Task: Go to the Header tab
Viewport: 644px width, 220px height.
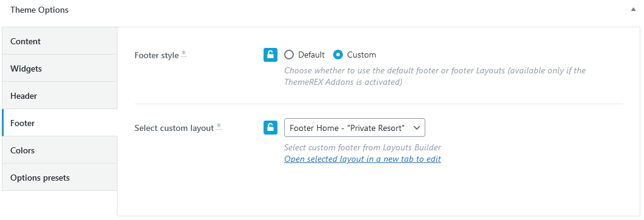Action: (59, 95)
